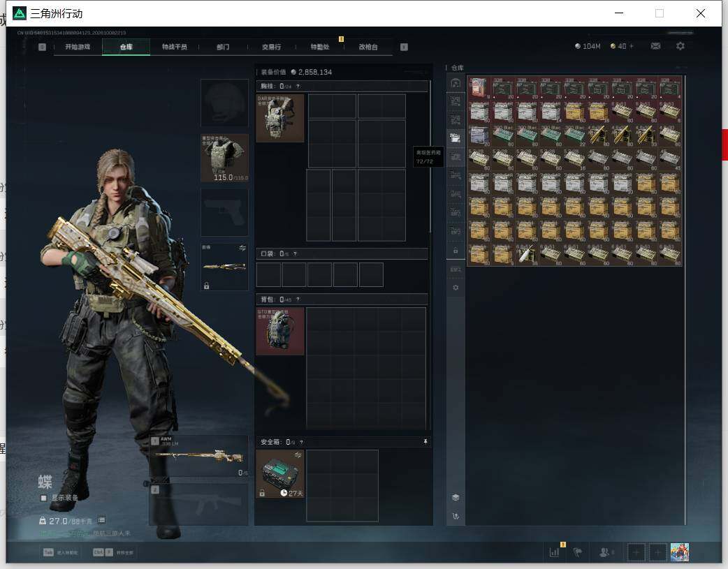The image size is (728, 569).
Task: Click the warehouse sidebar lock icon
Action: pyautogui.click(x=456, y=251)
